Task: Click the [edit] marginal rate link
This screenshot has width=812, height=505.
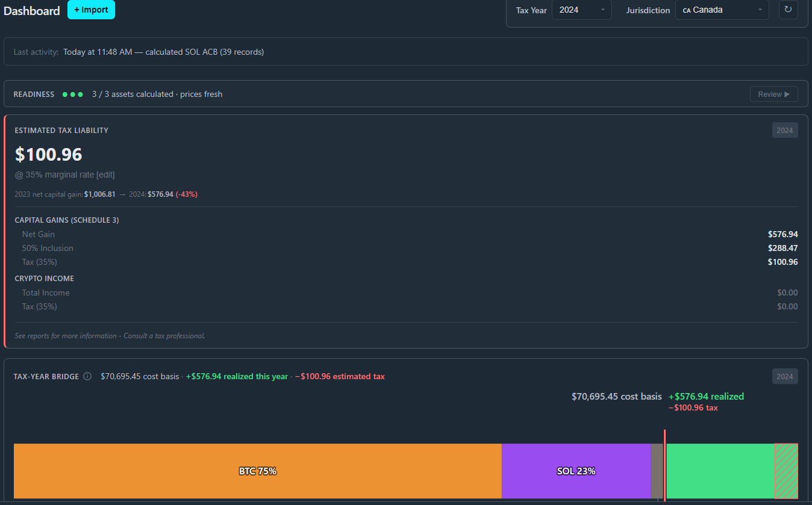Action: pyautogui.click(x=105, y=175)
